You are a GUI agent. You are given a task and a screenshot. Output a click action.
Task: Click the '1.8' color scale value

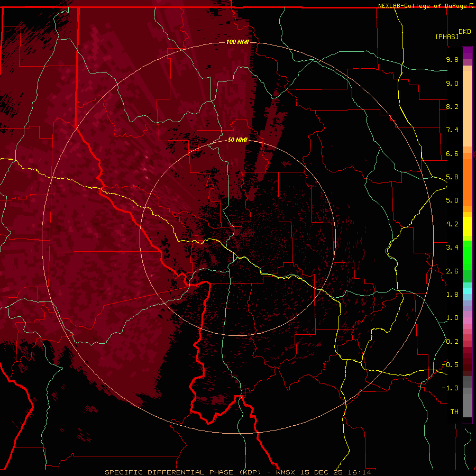click(x=452, y=295)
